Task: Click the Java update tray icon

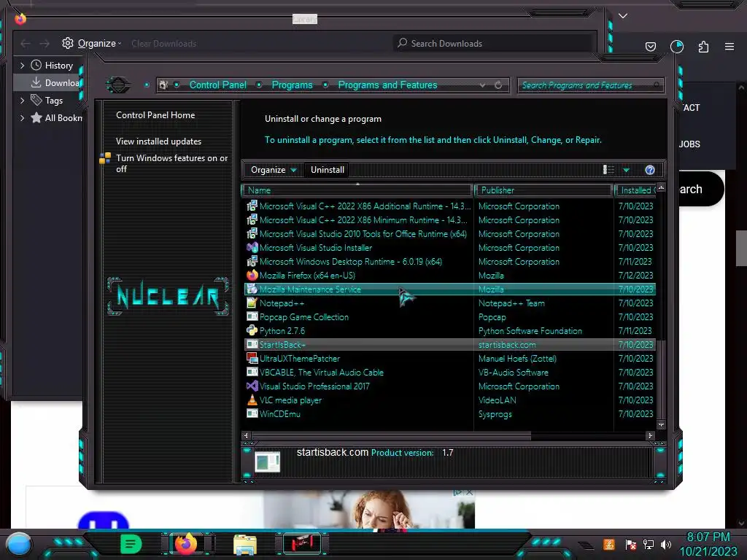Action: (609, 544)
